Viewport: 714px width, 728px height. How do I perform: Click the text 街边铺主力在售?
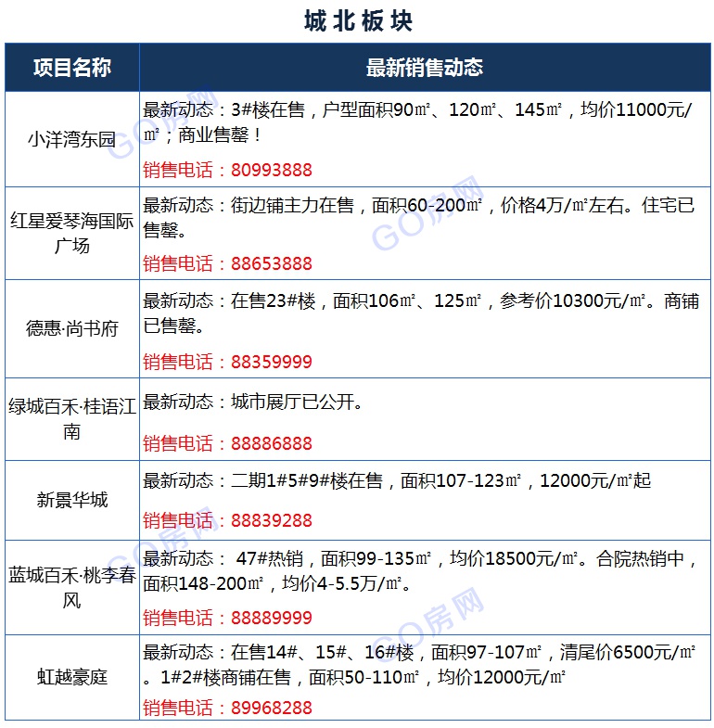[x=292, y=205]
